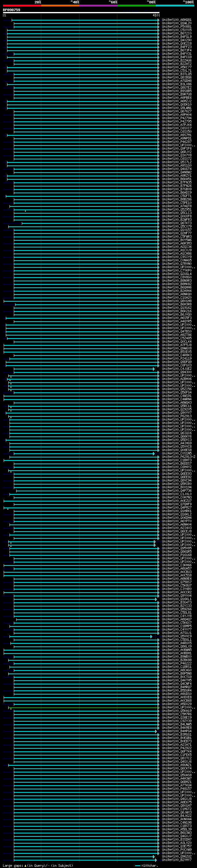Click hit label UniRef100_Q5DVI3
The width and height of the screenshot is (197, 868).
point(176,440)
